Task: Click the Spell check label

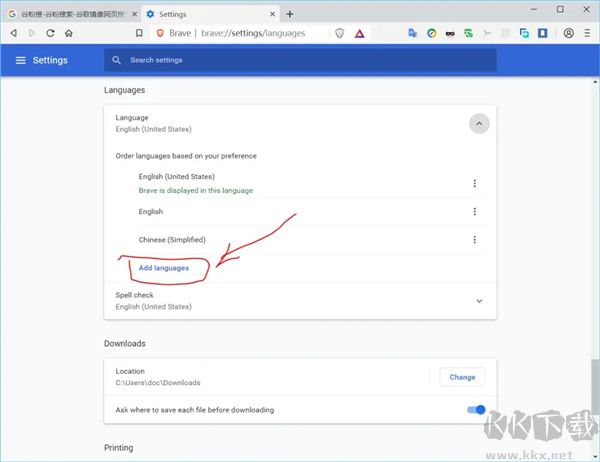Action: pos(134,295)
